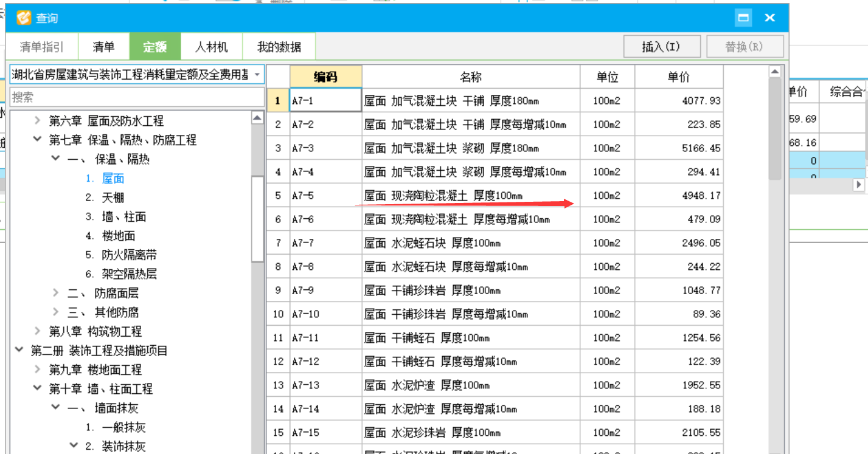
Task: Collapse the 一、墙面抹灰 node
Action: pos(56,408)
